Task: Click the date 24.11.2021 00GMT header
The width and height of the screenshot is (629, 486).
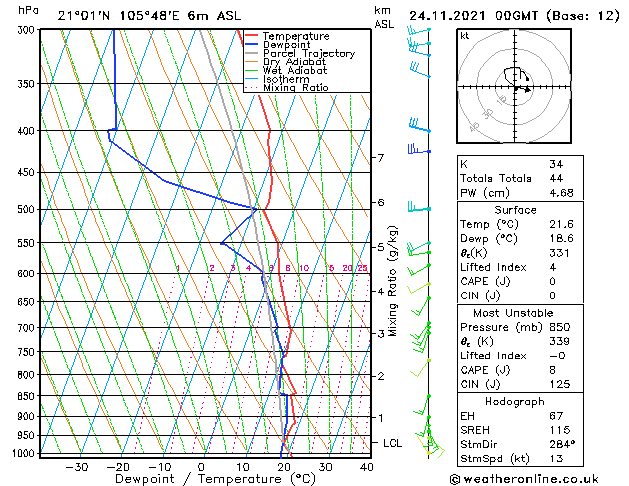Action: coord(473,16)
